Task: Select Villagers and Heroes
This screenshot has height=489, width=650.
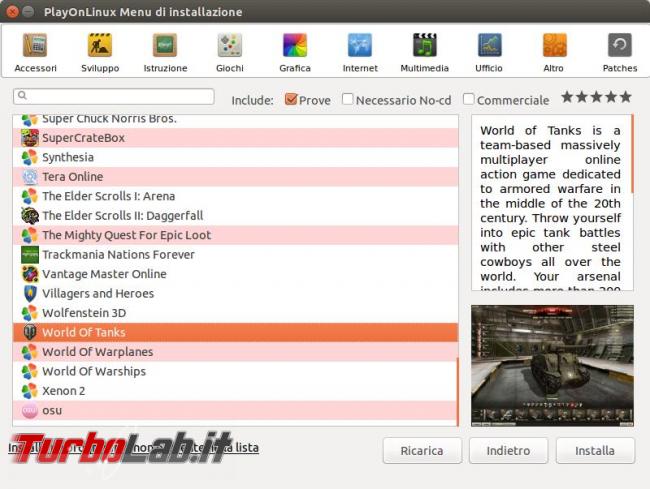Action: pos(235,293)
